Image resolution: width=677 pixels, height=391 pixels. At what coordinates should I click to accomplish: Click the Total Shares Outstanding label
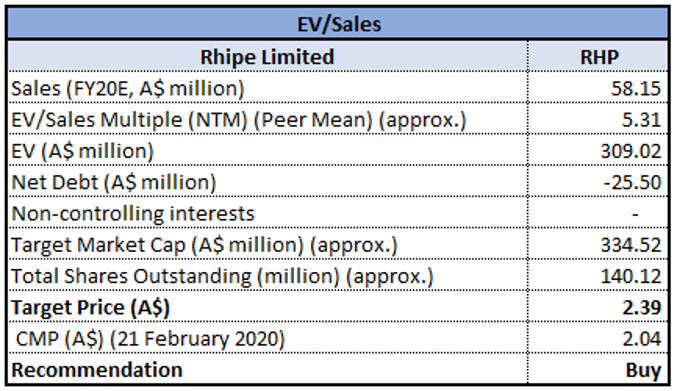pyautogui.click(x=222, y=276)
